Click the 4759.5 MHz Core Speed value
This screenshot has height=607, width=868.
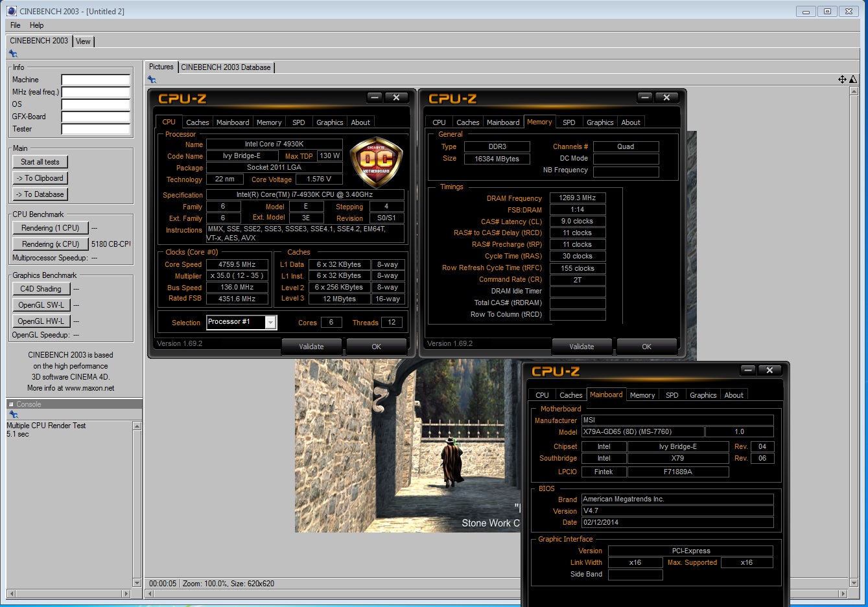click(x=237, y=264)
